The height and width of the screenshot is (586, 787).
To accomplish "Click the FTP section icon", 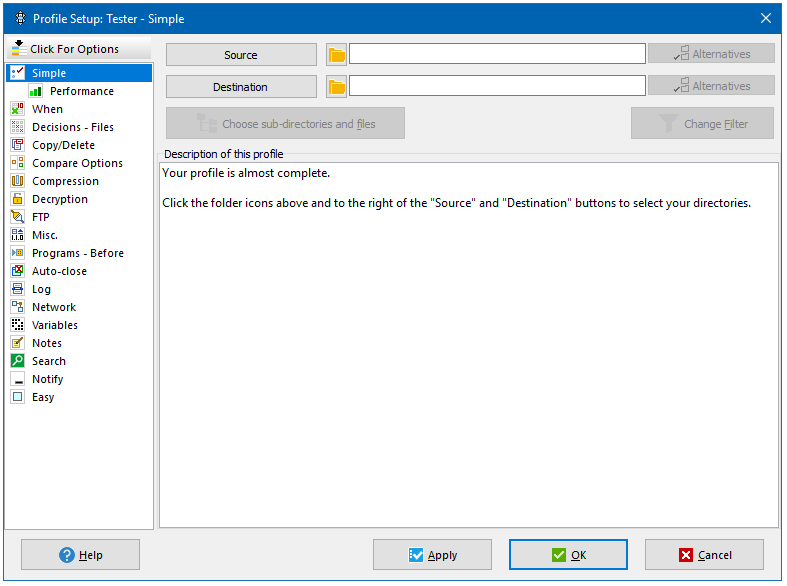I will coord(18,217).
